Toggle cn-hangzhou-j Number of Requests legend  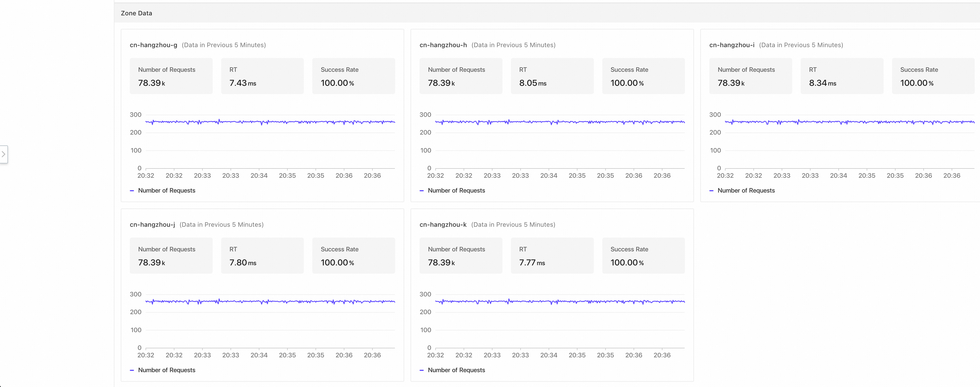pyautogui.click(x=166, y=370)
